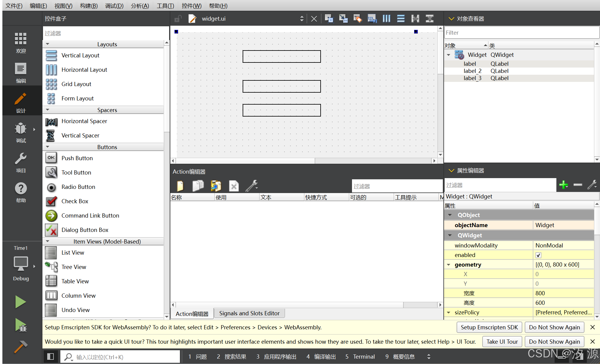The height and width of the screenshot is (364, 600).
Task: Click the Take UI Tour button
Action: tap(502, 342)
